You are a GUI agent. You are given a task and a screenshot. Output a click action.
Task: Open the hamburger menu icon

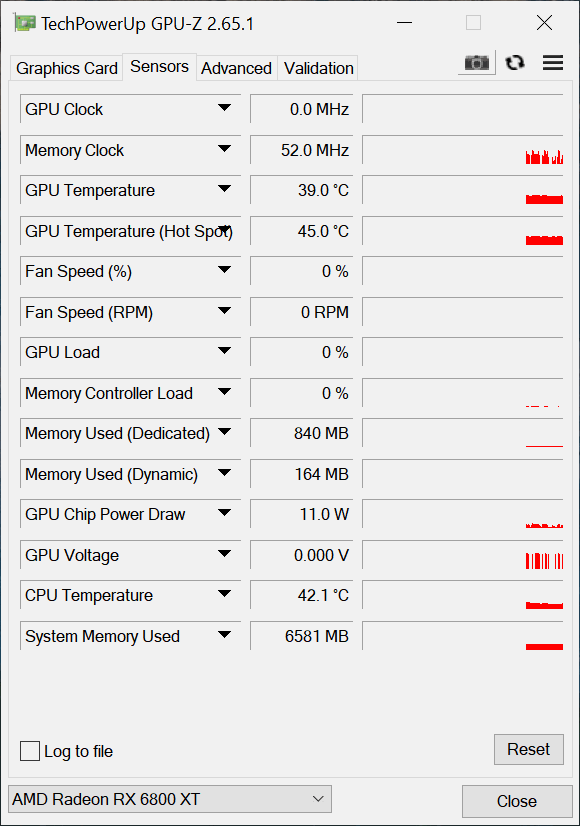[553, 63]
